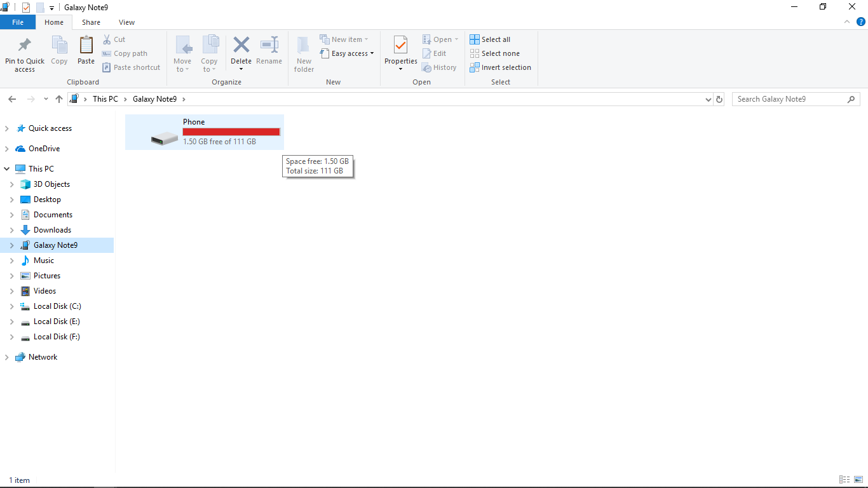Select Galaxy Note9 in the navigation pane
This screenshot has width=868, height=488.
[x=55, y=245]
